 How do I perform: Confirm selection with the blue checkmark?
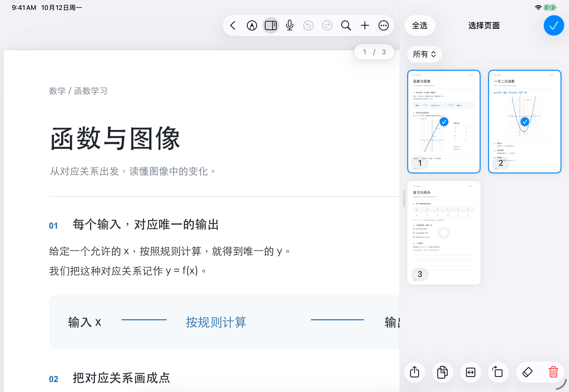[553, 25]
